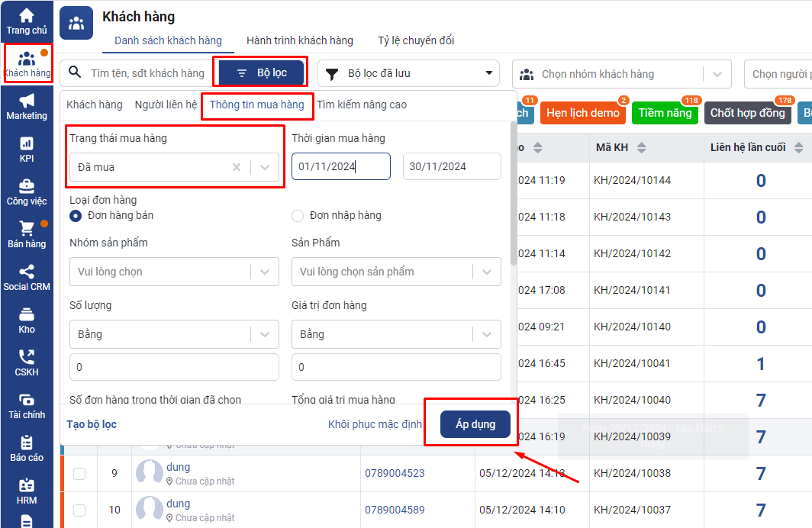Expand Nhóm sản phẩm dropdown
Image resolution: width=812 pixels, height=528 pixels.
pos(264,272)
